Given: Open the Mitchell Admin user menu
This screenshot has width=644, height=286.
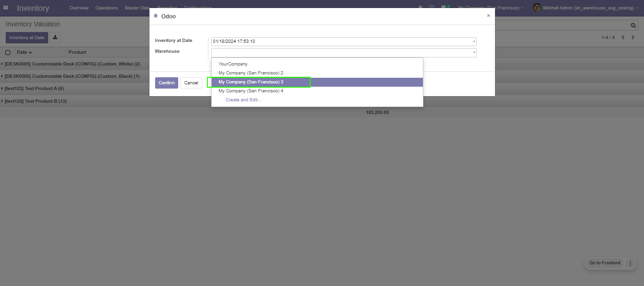Looking at the screenshot, I should point(586,8).
